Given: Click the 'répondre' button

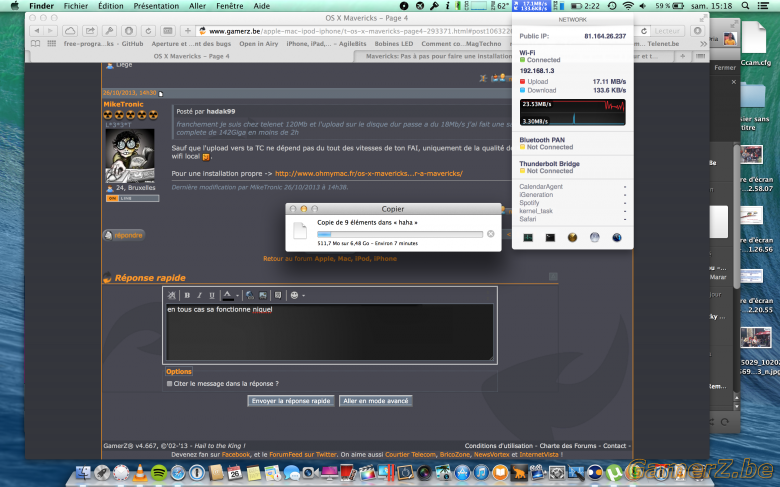Looking at the screenshot, I should [124, 235].
